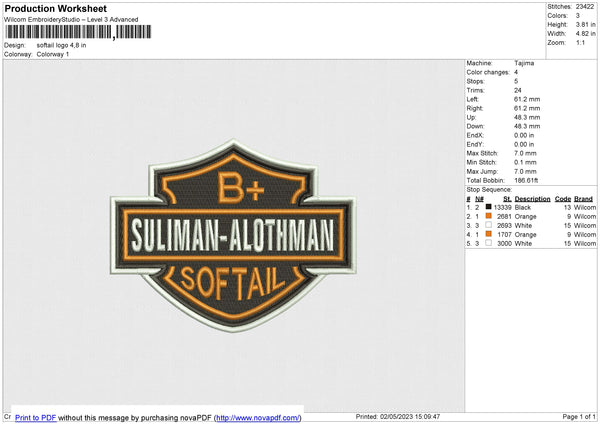Click the Stitches value 23422

(x=585, y=7)
